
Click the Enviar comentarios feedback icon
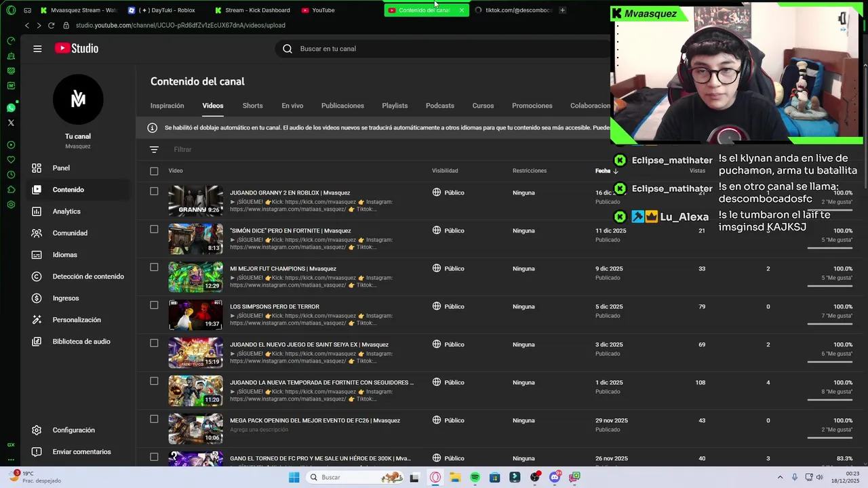pos(37,452)
